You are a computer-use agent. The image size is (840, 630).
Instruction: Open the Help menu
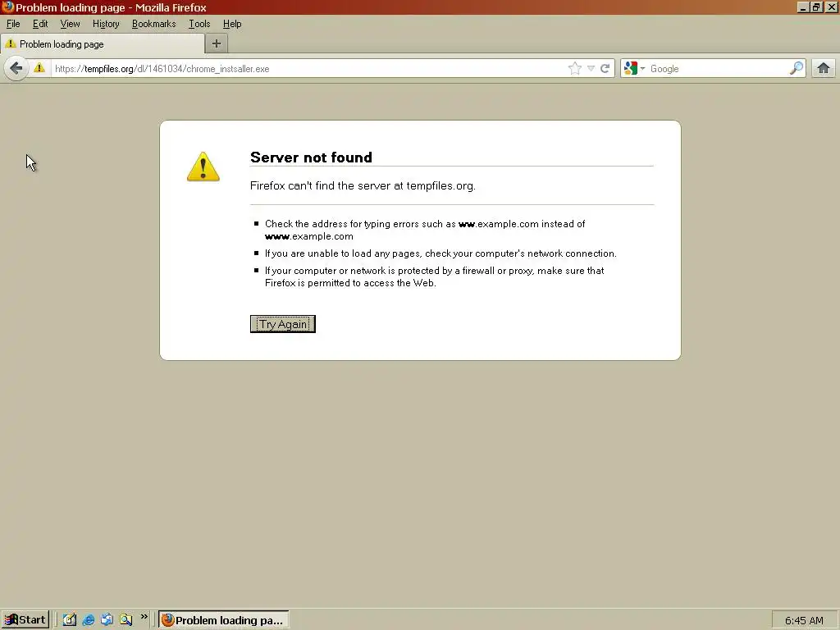click(x=232, y=24)
